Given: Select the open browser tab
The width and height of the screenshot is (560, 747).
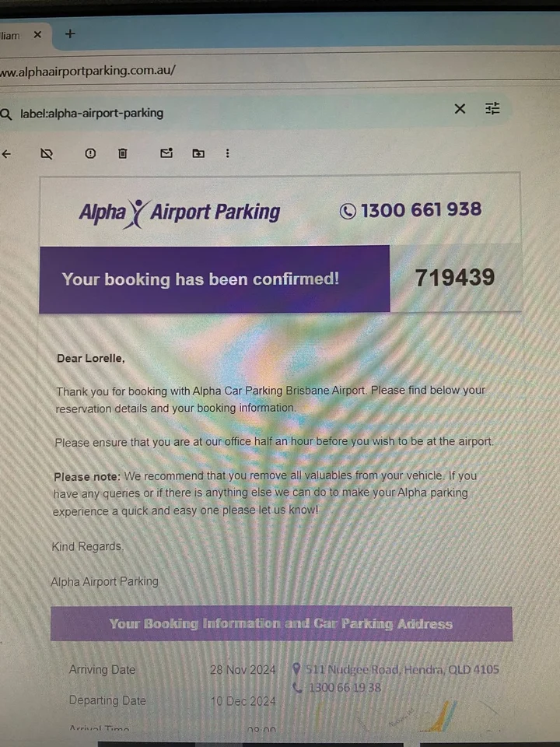Looking at the screenshot, I should click(x=12, y=36).
